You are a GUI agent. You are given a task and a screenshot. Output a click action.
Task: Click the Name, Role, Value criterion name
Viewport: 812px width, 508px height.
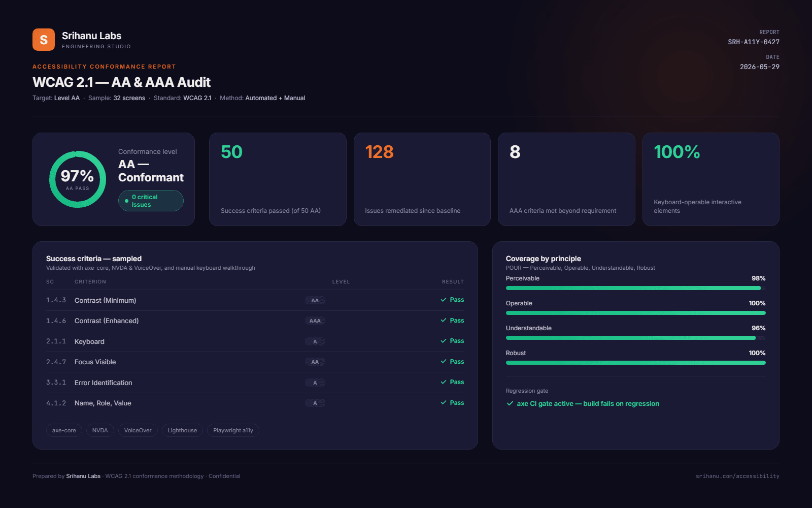coord(103,403)
